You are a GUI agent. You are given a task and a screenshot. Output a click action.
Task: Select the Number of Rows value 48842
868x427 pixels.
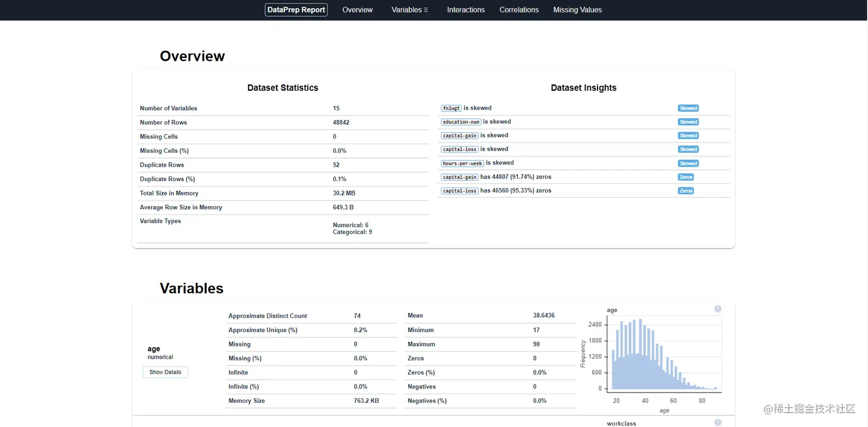pos(340,122)
